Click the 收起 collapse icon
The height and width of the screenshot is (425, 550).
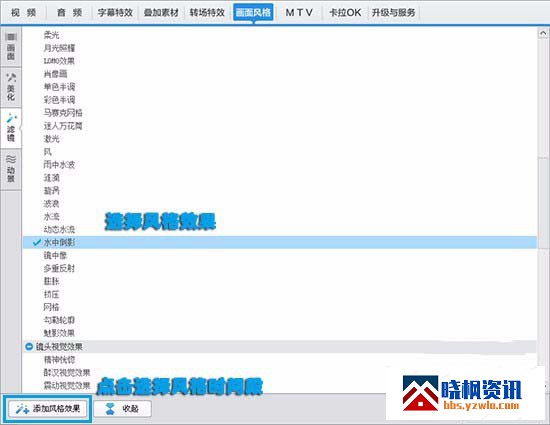pyautogui.click(x=110, y=409)
